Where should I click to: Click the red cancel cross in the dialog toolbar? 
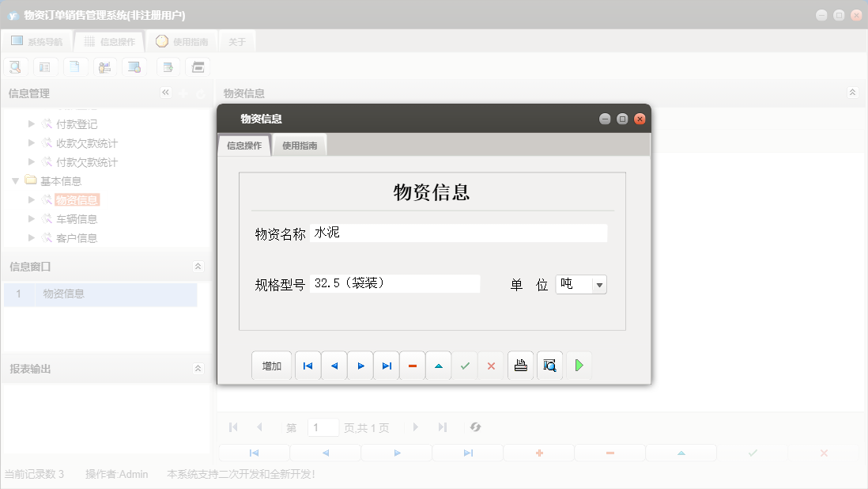(491, 365)
